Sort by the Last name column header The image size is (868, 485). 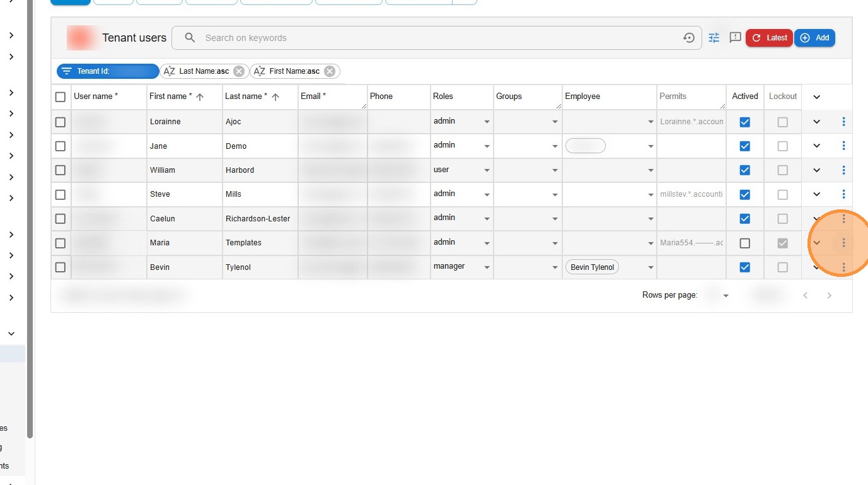pos(246,96)
